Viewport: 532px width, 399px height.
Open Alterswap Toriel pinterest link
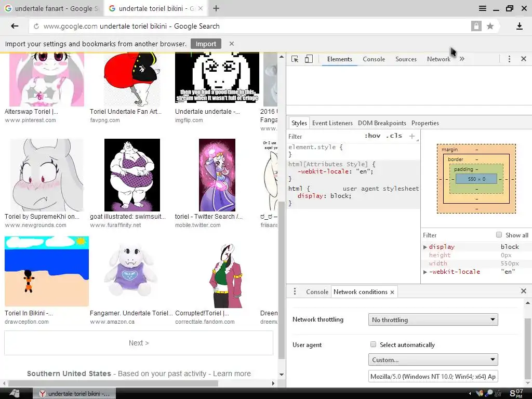31,111
